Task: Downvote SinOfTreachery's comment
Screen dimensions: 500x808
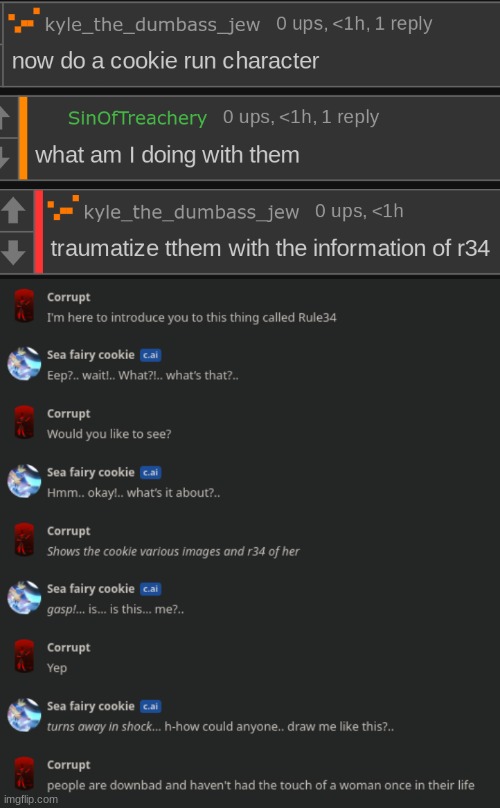Action: (x=5, y=157)
